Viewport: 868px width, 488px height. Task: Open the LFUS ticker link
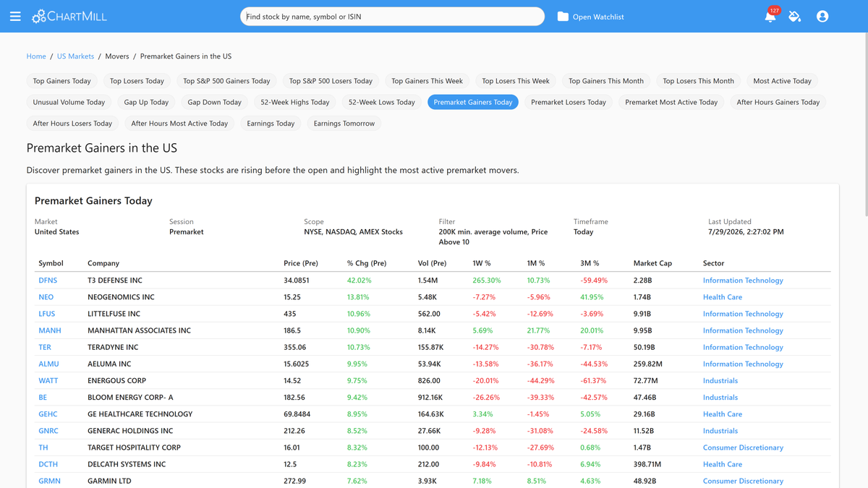point(46,314)
